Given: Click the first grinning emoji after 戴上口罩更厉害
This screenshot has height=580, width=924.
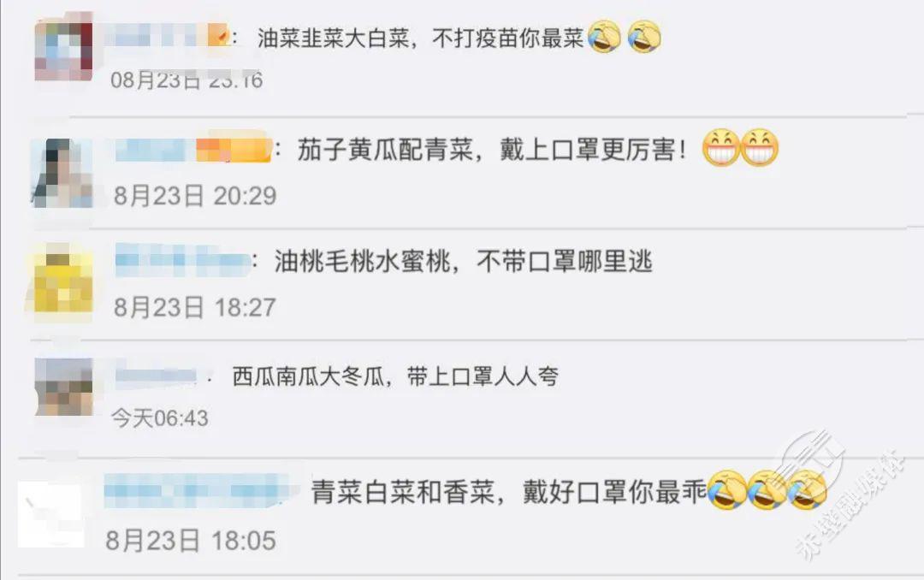Looking at the screenshot, I should tap(721, 147).
